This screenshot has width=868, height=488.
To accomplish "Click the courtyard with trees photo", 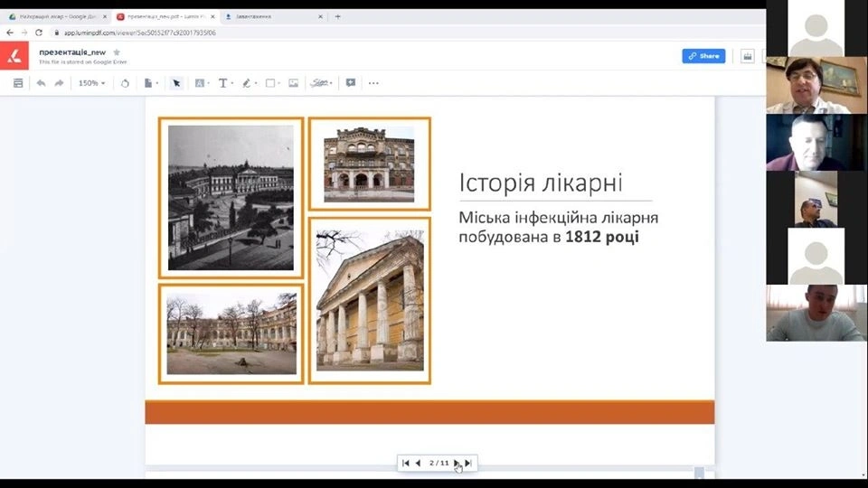I will coord(231,333).
